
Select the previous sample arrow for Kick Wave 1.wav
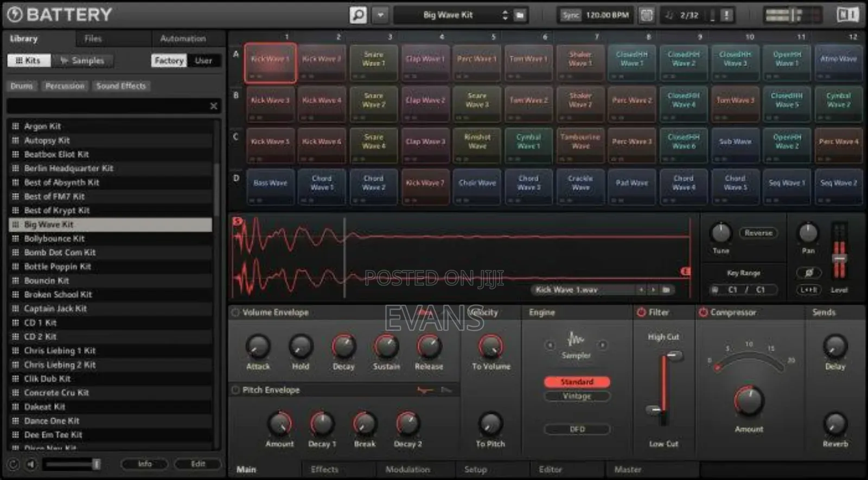click(641, 290)
